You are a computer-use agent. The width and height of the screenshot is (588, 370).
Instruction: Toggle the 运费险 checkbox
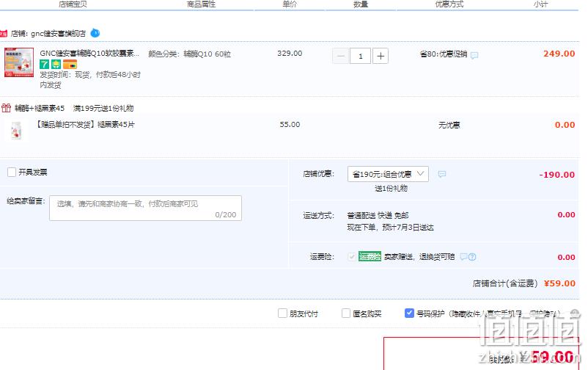tap(351, 256)
